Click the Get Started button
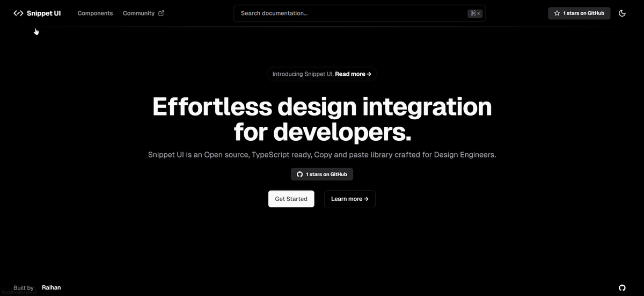Screen dimensions: 644x296 (291, 199)
